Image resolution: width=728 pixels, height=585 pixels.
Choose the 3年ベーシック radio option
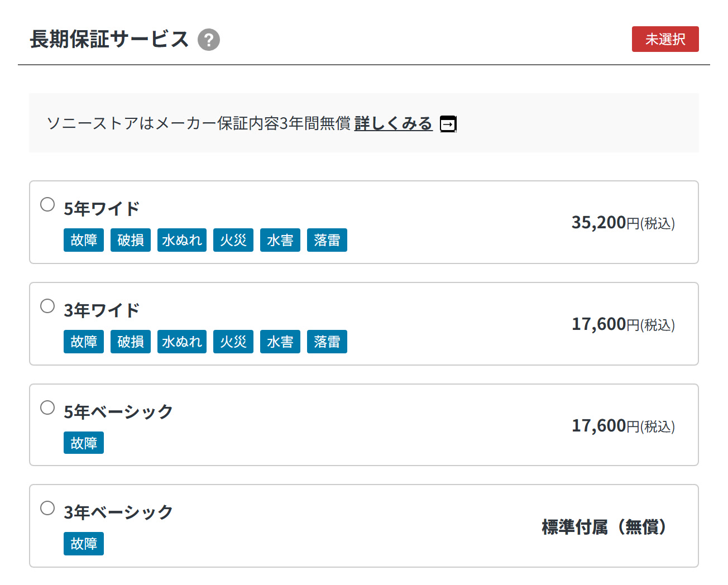point(47,508)
